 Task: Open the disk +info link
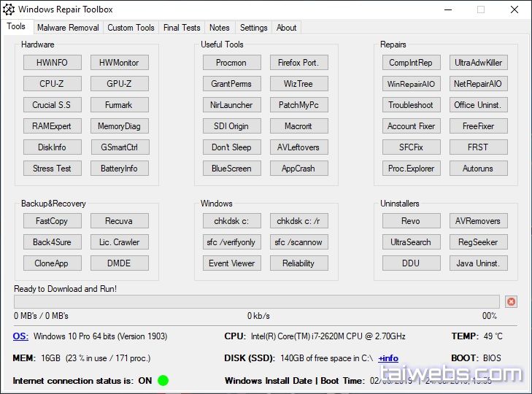tap(388, 358)
